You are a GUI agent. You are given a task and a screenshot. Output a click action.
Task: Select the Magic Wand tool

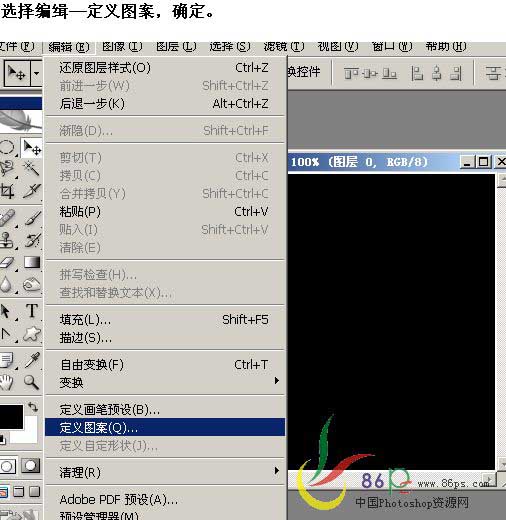pos(32,168)
